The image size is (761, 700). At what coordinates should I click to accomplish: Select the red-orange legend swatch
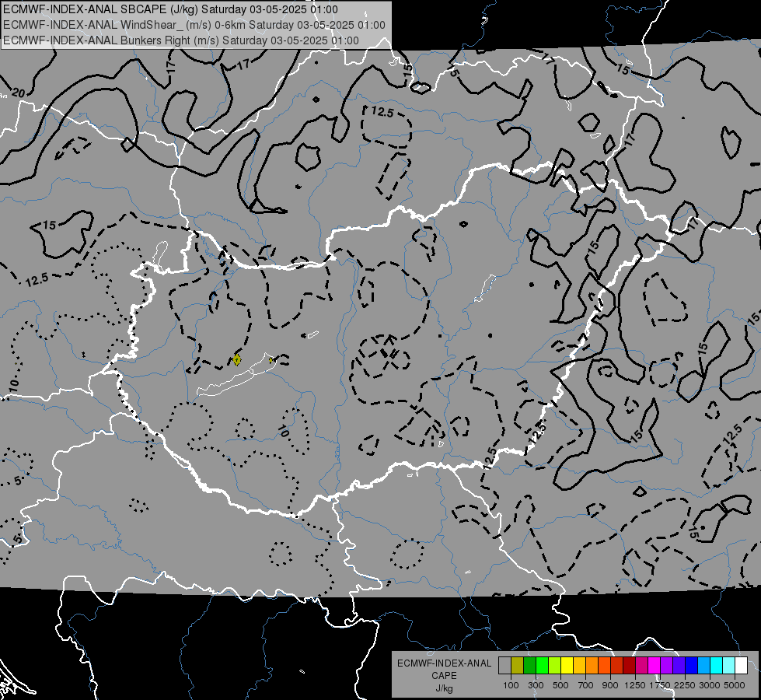pyautogui.click(x=604, y=665)
